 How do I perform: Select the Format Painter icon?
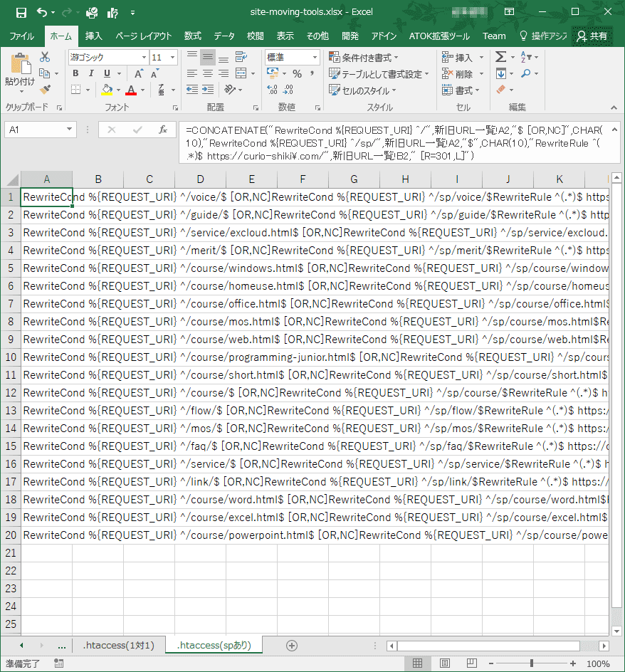point(43,91)
